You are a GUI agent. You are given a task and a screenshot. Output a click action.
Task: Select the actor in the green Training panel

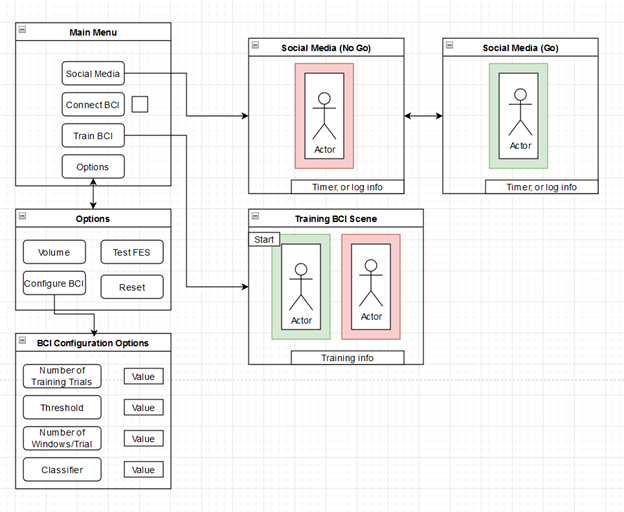[301, 285]
